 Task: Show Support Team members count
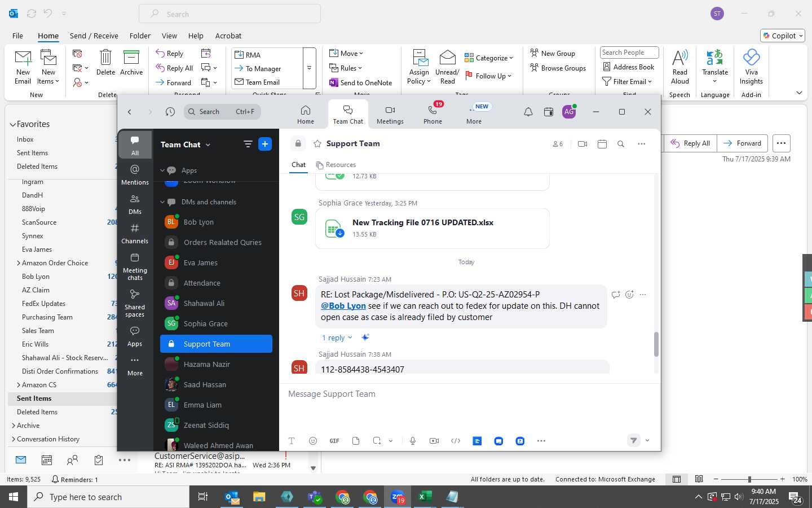coord(558,144)
